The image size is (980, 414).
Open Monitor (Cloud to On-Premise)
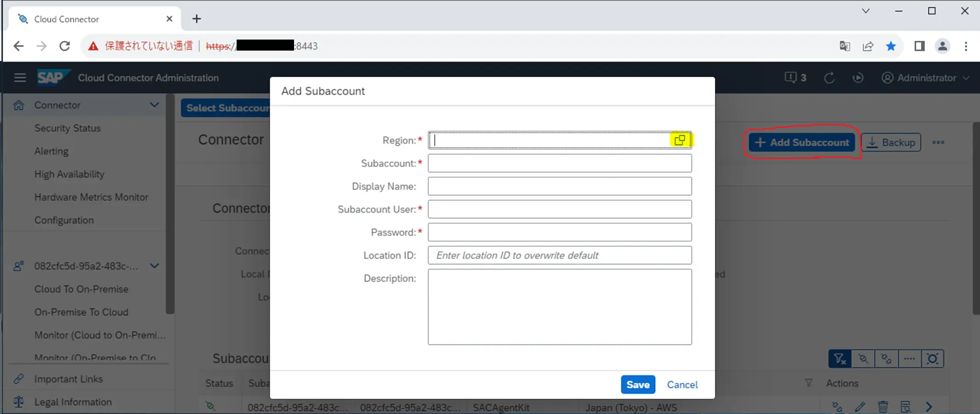[100, 335]
